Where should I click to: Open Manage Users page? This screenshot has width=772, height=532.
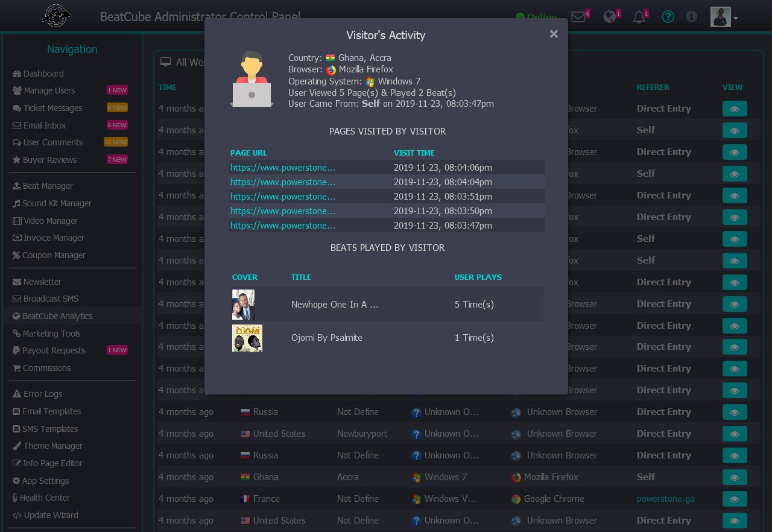pos(43,90)
